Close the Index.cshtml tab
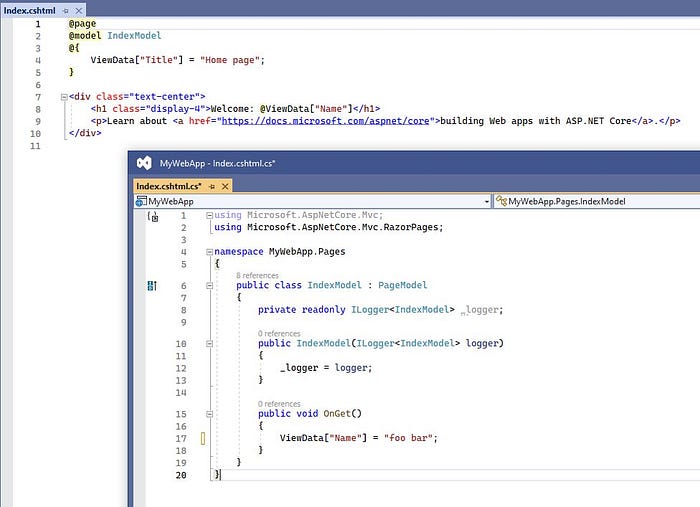 (79, 10)
